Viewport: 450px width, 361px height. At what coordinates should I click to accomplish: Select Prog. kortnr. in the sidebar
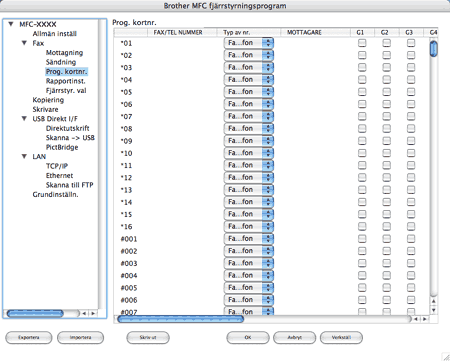[66, 71]
